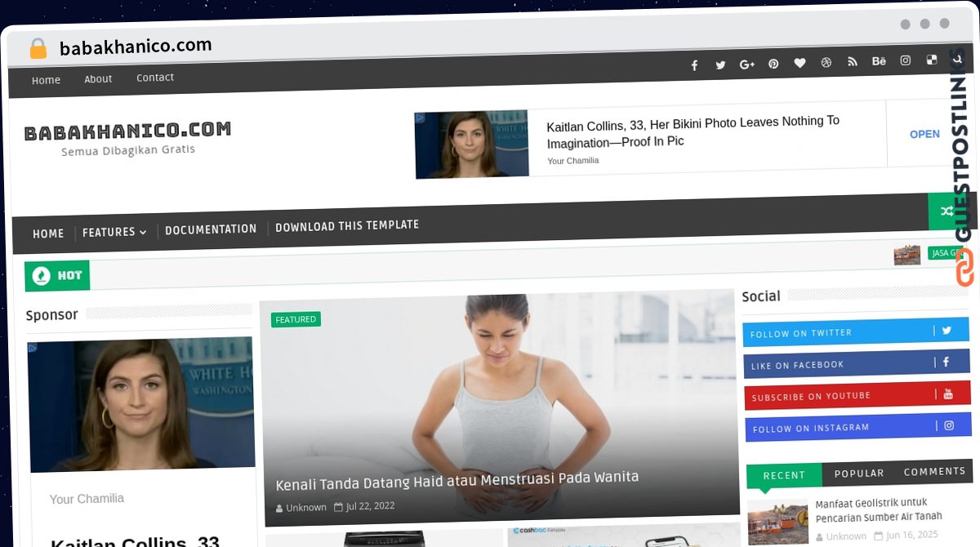Screen dimensions: 980x547
Task: Expand the Features dropdown menu
Action: coord(114,233)
